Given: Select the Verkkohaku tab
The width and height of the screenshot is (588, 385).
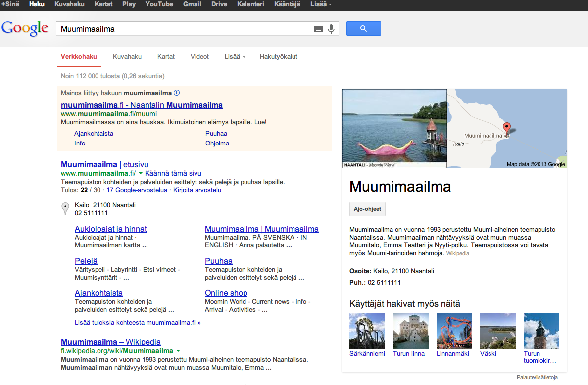Looking at the screenshot, I should click(79, 56).
